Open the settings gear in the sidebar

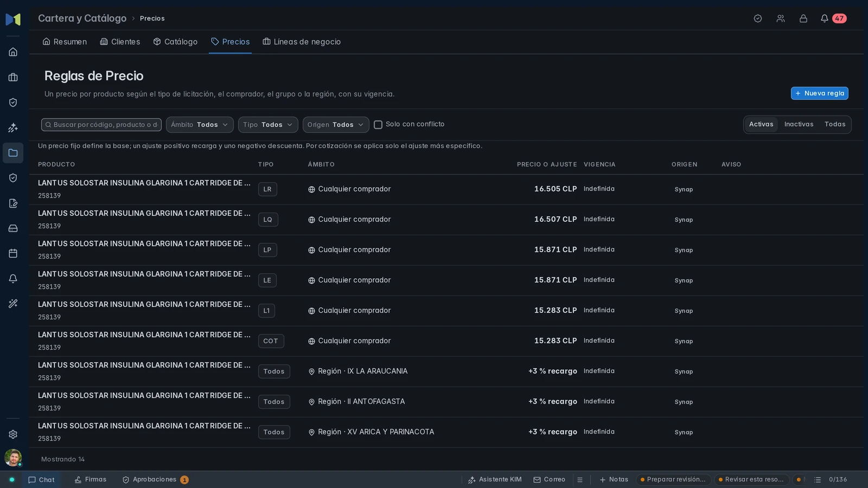pyautogui.click(x=13, y=434)
